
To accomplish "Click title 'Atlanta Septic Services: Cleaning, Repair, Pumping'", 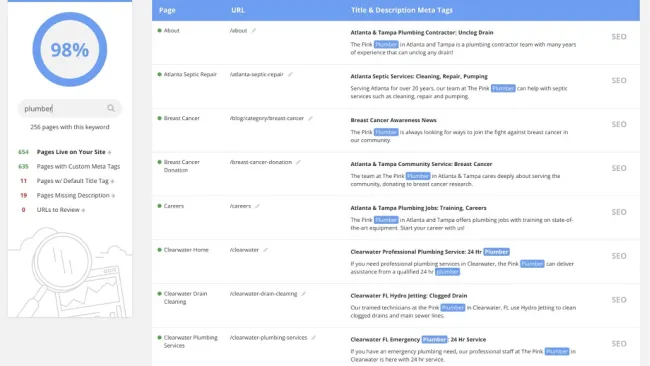I will tap(419, 76).
